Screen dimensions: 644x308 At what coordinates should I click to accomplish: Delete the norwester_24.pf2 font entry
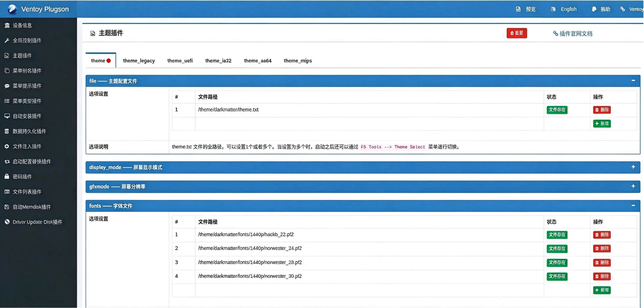tap(602, 249)
